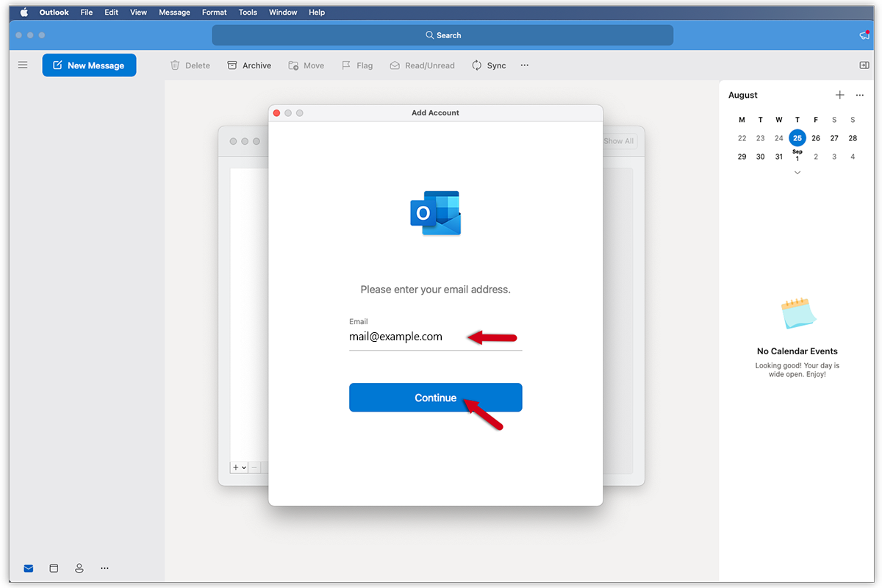Viewport: 882px width, 588px height.
Task: Open the View menu
Action: tap(138, 12)
